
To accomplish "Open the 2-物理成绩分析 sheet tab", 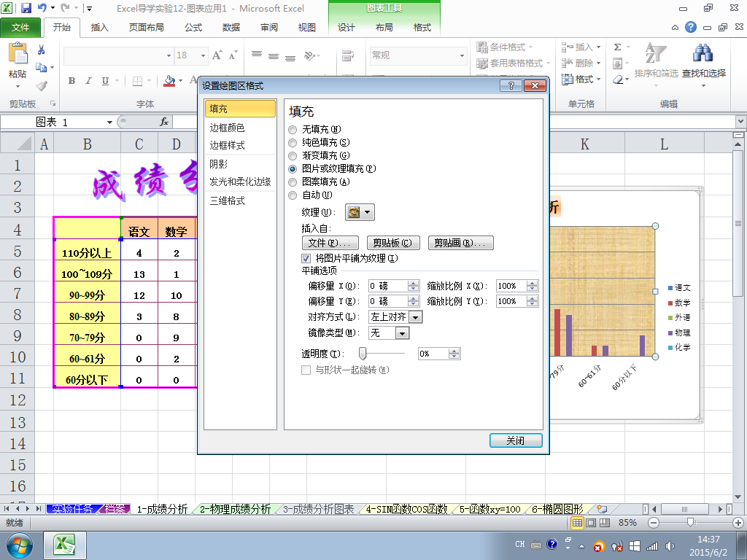I will tap(235, 509).
